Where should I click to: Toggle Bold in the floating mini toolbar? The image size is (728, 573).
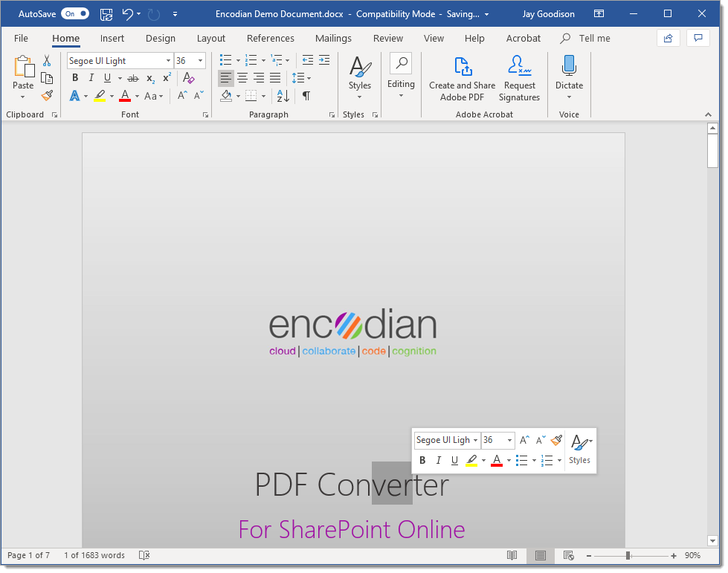click(422, 460)
